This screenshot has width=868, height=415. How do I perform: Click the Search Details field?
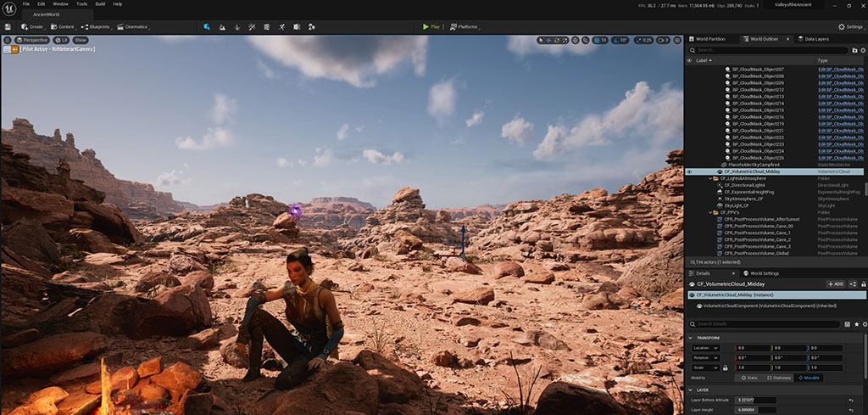pos(765,323)
